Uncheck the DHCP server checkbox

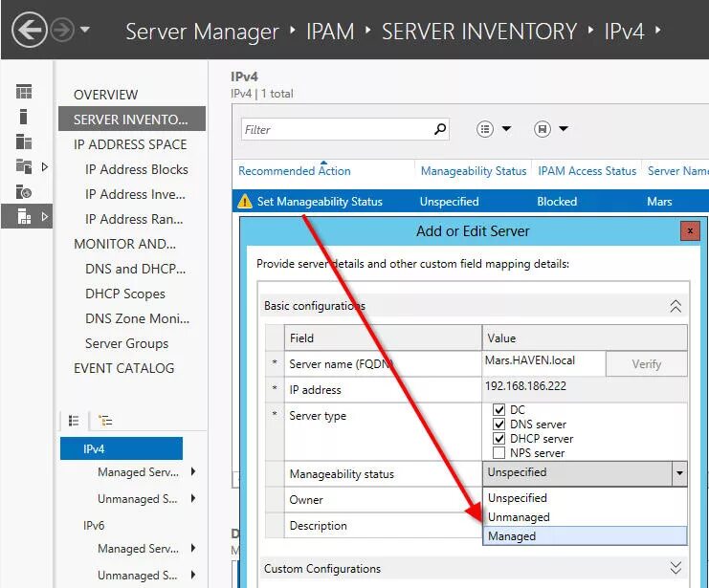tap(499, 439)
